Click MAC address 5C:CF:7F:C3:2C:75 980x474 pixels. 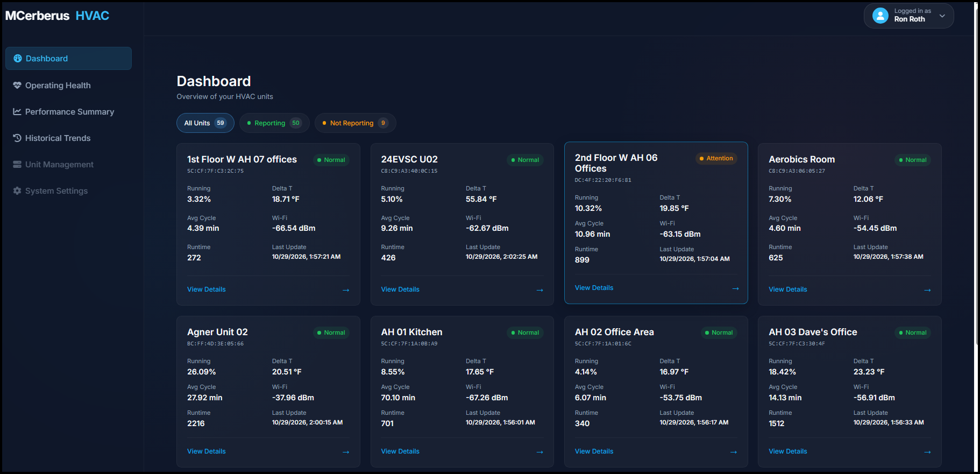tap(215, 171)
